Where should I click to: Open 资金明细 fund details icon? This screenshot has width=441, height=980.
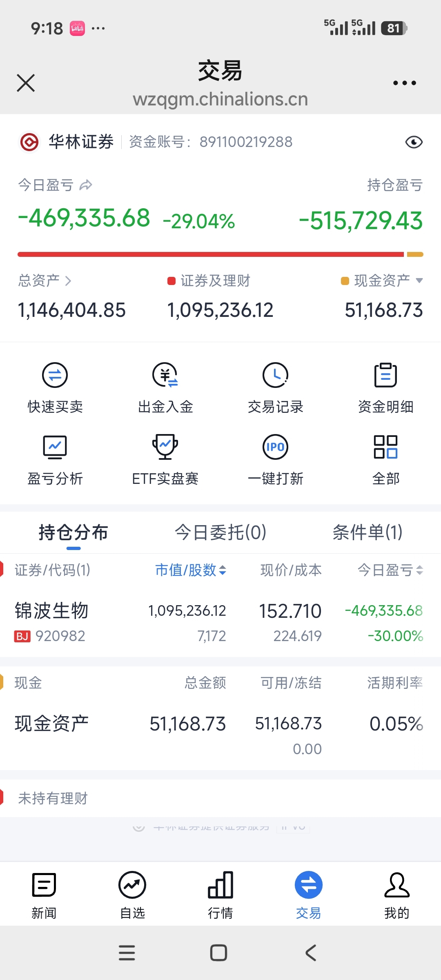point(386,375)
